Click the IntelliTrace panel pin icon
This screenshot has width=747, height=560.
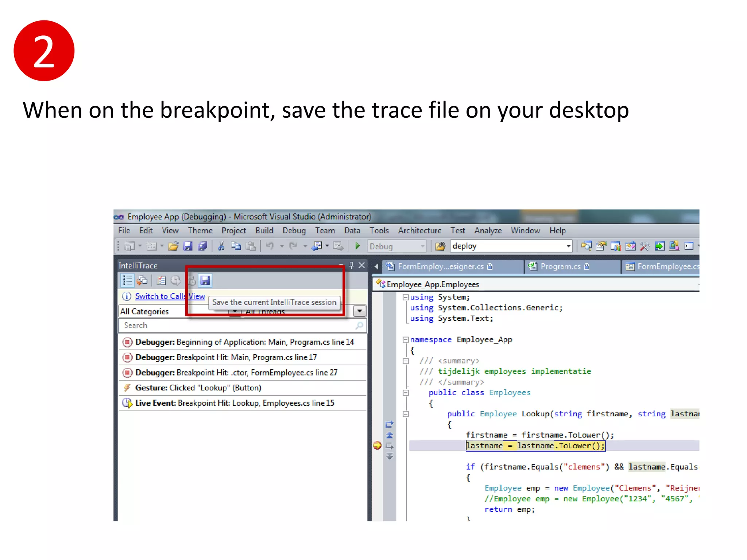pos(351,265)
